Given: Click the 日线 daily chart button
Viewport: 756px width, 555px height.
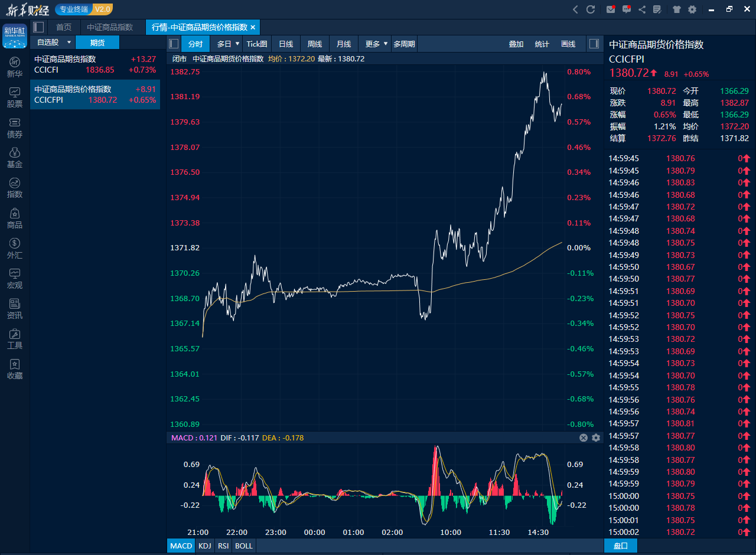Looking at the screenshot, I should coord(286,44).
